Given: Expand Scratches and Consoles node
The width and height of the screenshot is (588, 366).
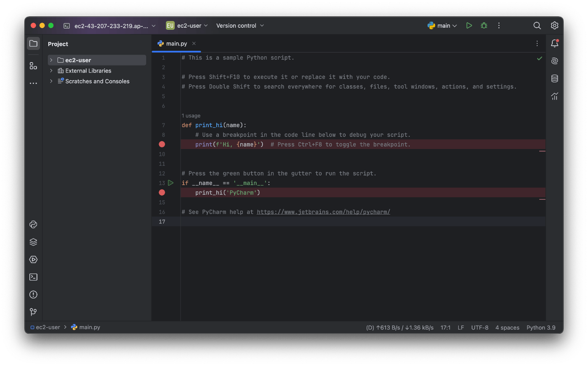Looking at the screenshot, I should (51, 81).
